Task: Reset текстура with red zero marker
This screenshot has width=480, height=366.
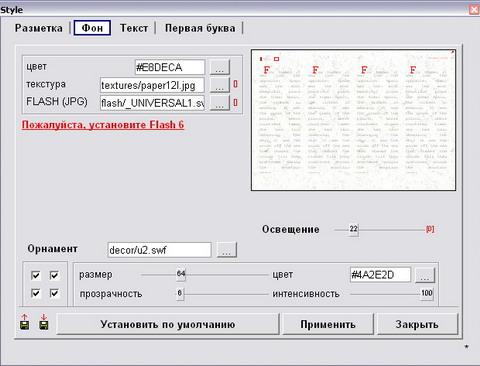Action: tap(235, 84)
